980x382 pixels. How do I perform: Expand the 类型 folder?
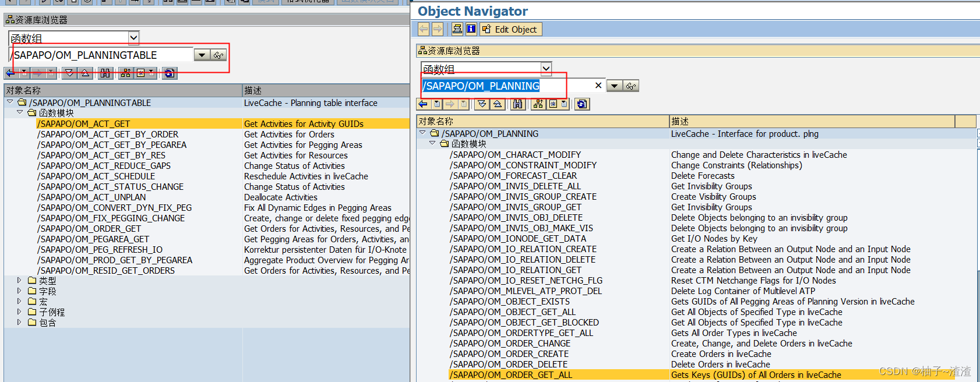(x=19, y=281)
